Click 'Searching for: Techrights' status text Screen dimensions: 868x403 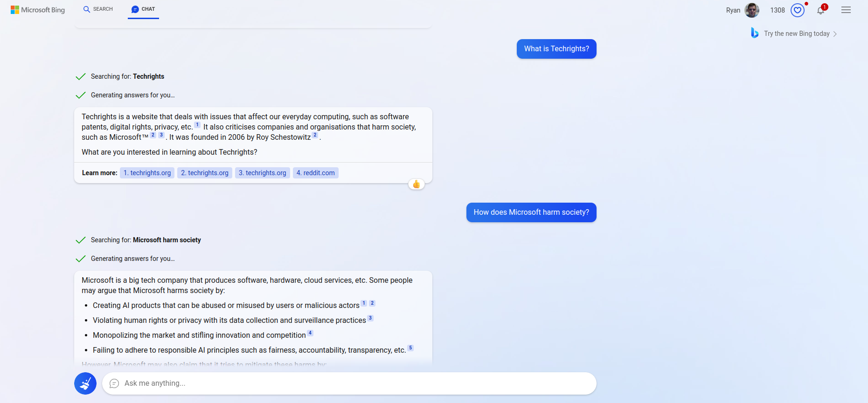click(127, 76)
